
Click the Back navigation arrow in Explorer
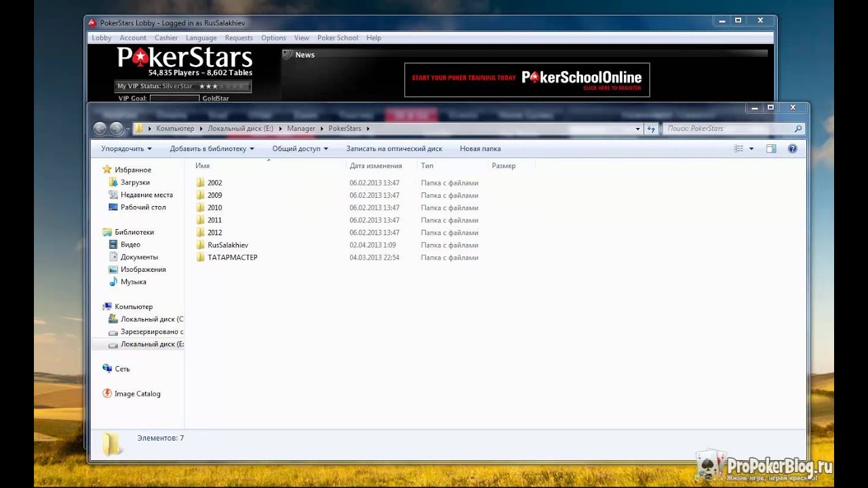[100, 129]
